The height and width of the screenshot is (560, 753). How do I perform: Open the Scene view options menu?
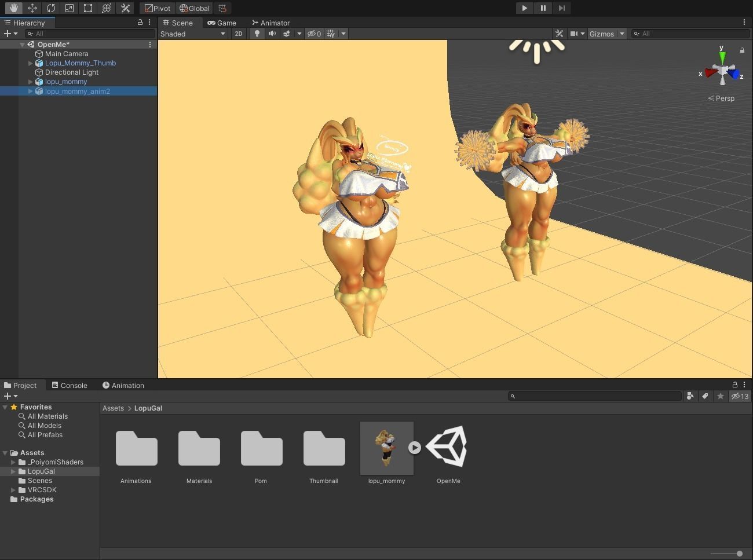[x=744, y=23]
